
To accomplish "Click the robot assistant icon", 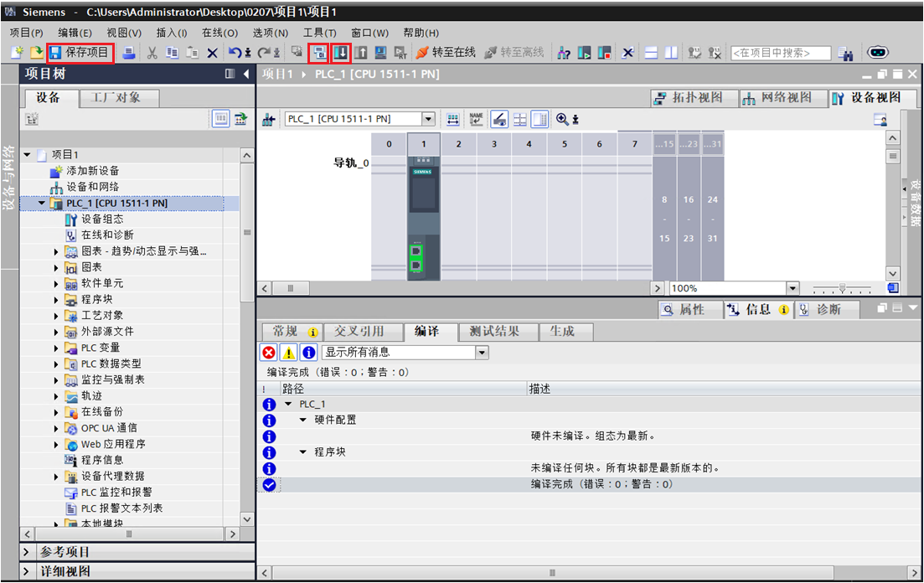I will (877, 53).
